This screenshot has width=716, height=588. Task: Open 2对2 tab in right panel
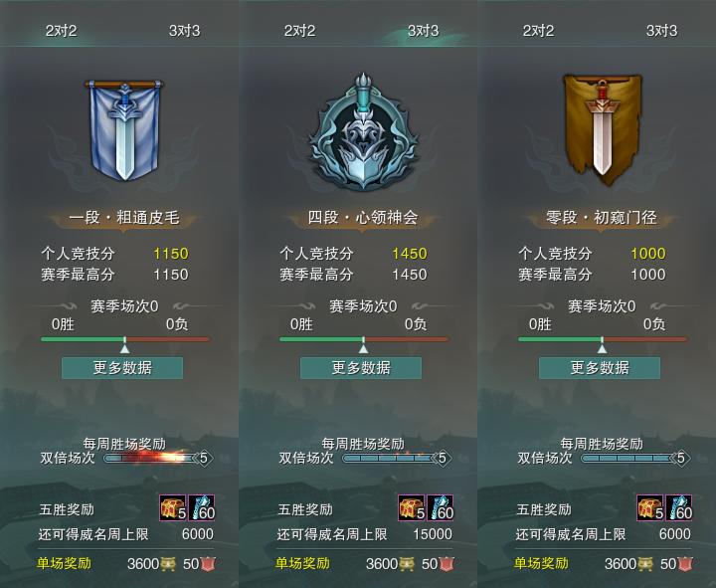[538, 31]
